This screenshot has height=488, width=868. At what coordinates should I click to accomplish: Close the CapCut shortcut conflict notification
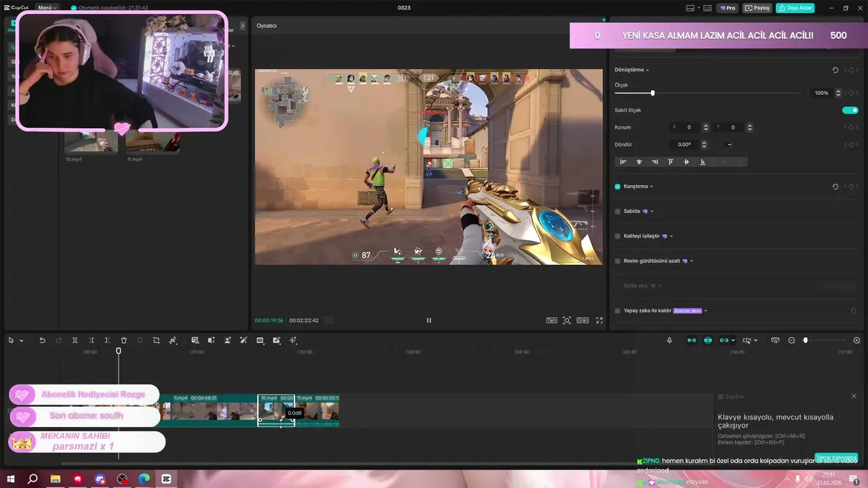coord(854,396)
